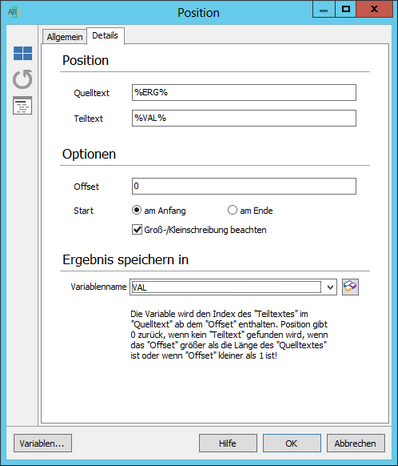398x466 pixels.
Task: Click the description text about the Variable index
Action: pyautogui.click(x=229, y=335)
